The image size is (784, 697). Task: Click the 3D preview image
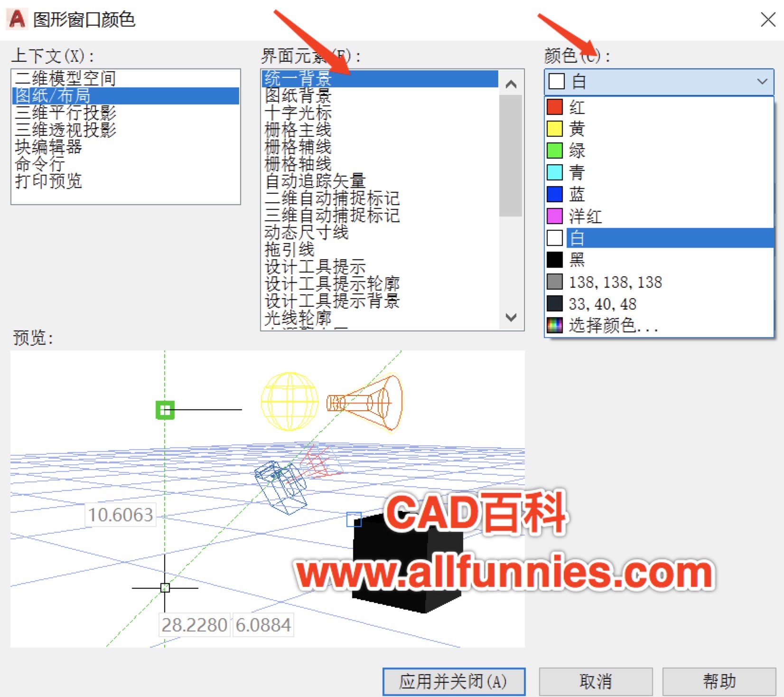pyautogui.click(x=268, y=499)
